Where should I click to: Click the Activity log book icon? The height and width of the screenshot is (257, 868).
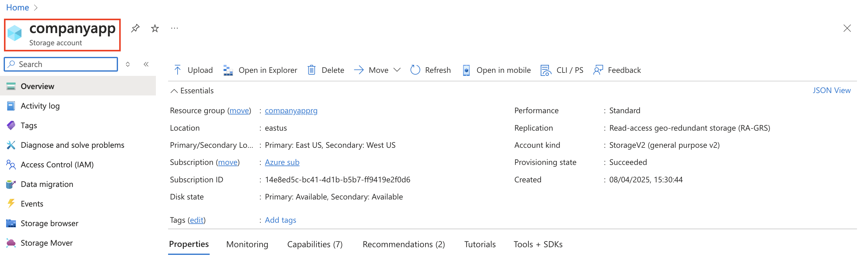coord(11,106)
